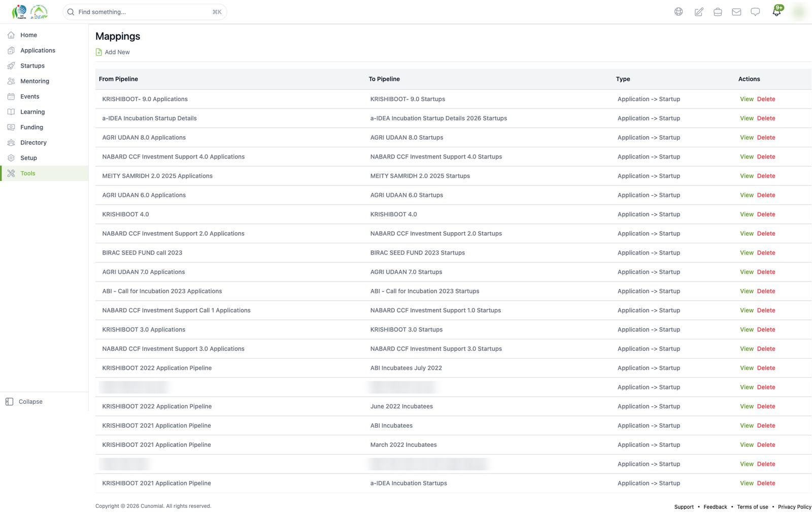This screenshot has width=812, height=513.
Task: Click the Learning book icon
Action: pos(11,112)
